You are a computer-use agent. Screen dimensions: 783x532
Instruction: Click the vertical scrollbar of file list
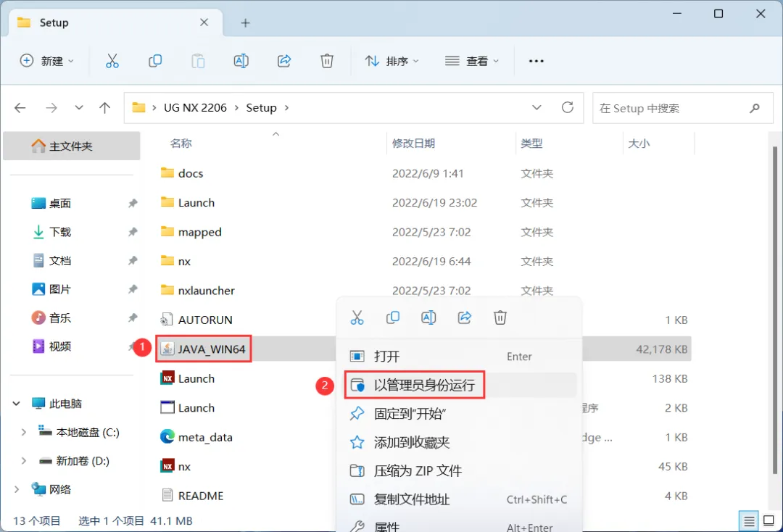point(774,309)
